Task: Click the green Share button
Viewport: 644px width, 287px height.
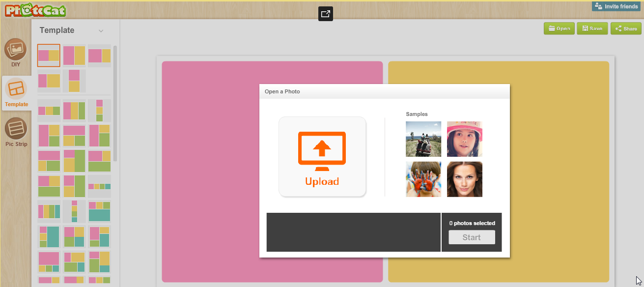Action: [625, 29]
